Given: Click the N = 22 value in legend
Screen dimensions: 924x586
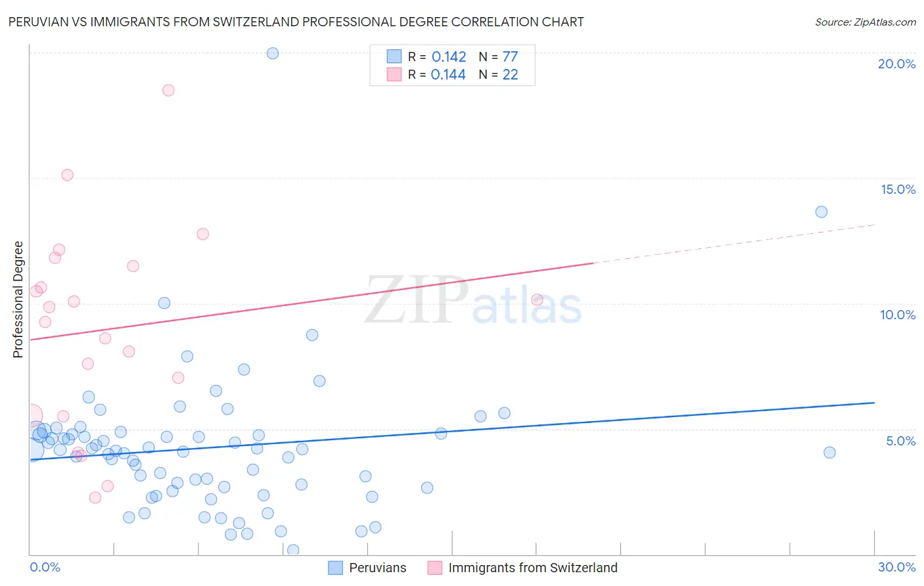Looking at the screenshot, I should pos(498,74).
